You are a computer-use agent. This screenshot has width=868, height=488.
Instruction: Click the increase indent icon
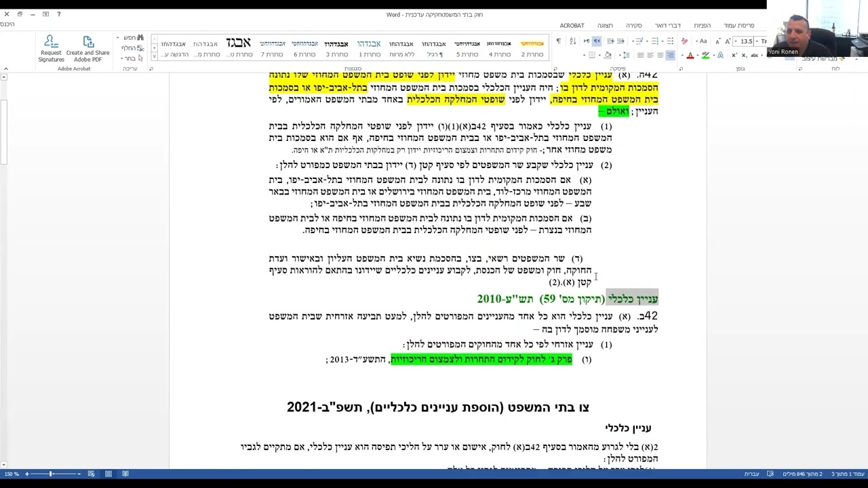610,41
